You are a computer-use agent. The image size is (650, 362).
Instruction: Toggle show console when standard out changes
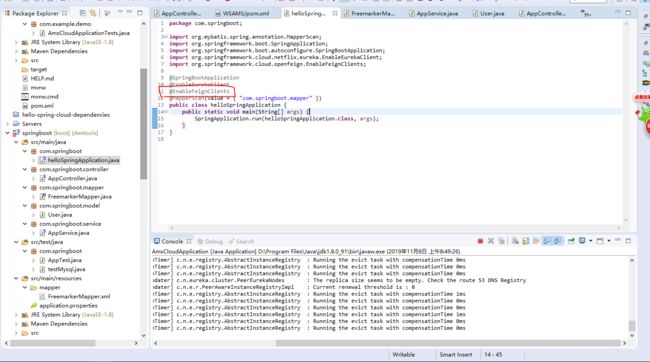pos(547,241)
